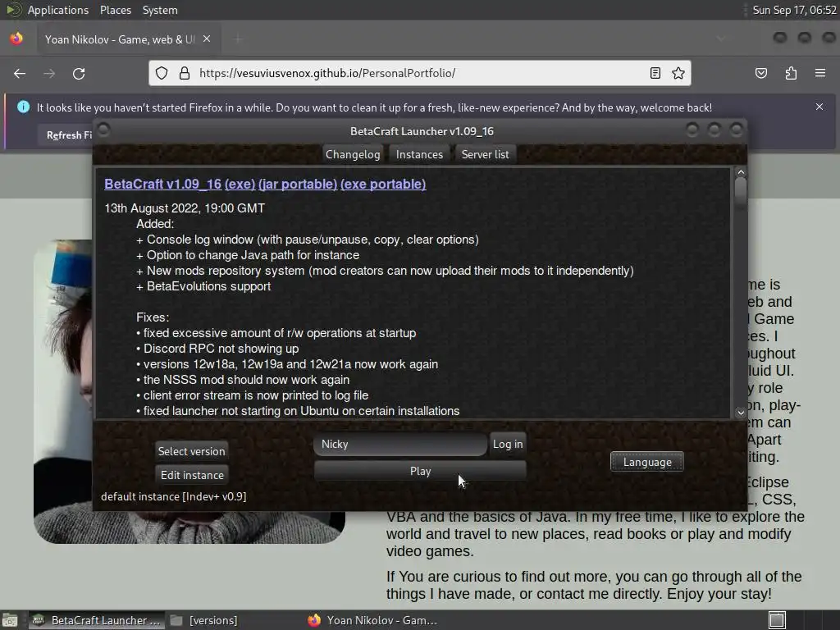Open the Changelog tab in BetaCraft
840x630 pixels.
[353, 154]
